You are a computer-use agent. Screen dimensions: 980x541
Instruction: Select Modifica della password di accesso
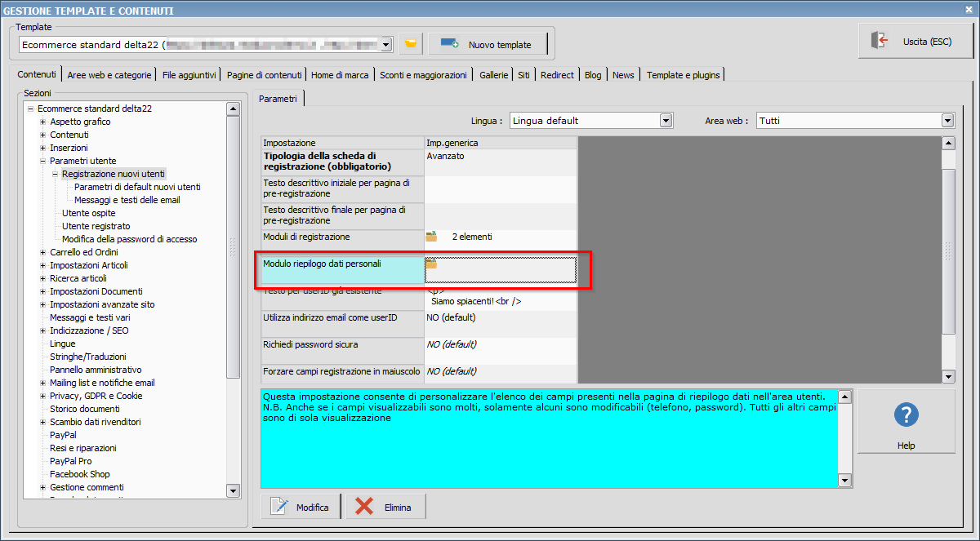130,239
